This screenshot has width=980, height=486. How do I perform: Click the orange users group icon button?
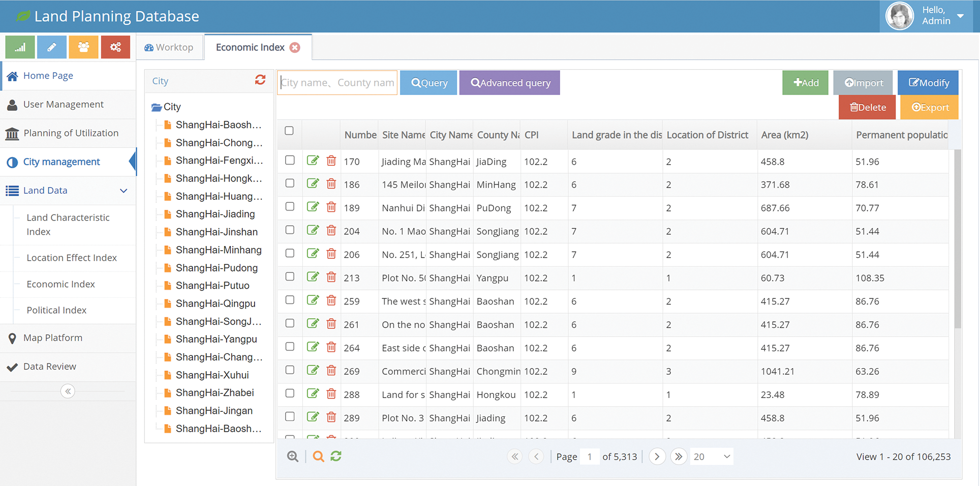click(83, 47)
